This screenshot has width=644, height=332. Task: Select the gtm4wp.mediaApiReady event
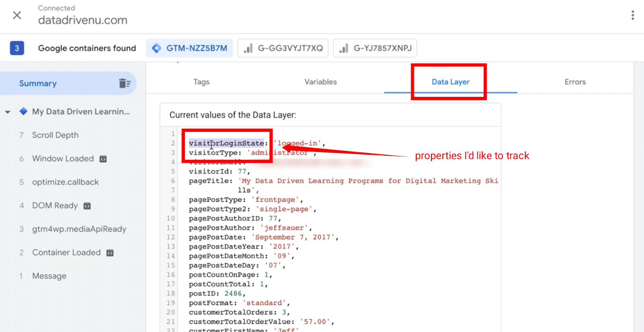79,229
